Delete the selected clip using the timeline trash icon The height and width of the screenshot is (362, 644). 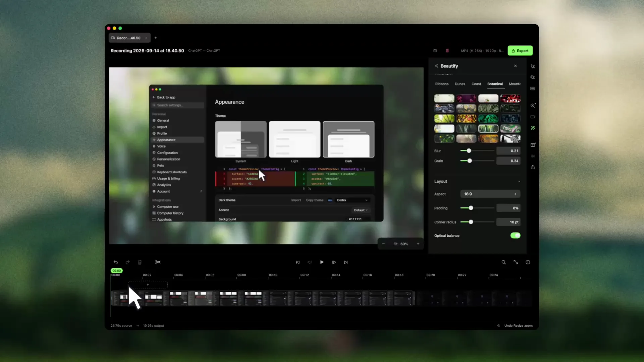[140, 262]
